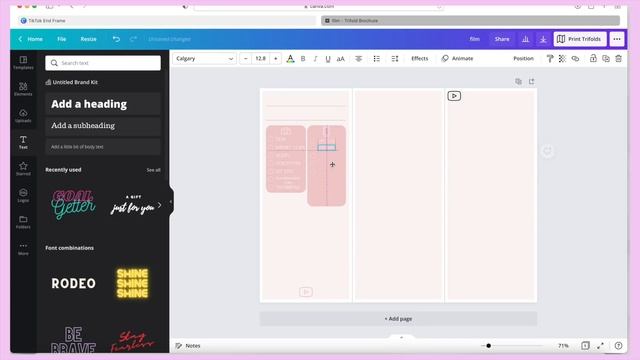The image size is (640, 360).
Task: Open the Elements sidebar panel
Action: tap(23, 89)
